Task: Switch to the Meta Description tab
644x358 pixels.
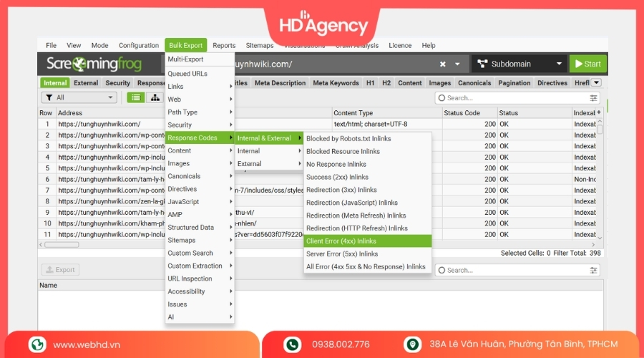Action: pos(280,82)
